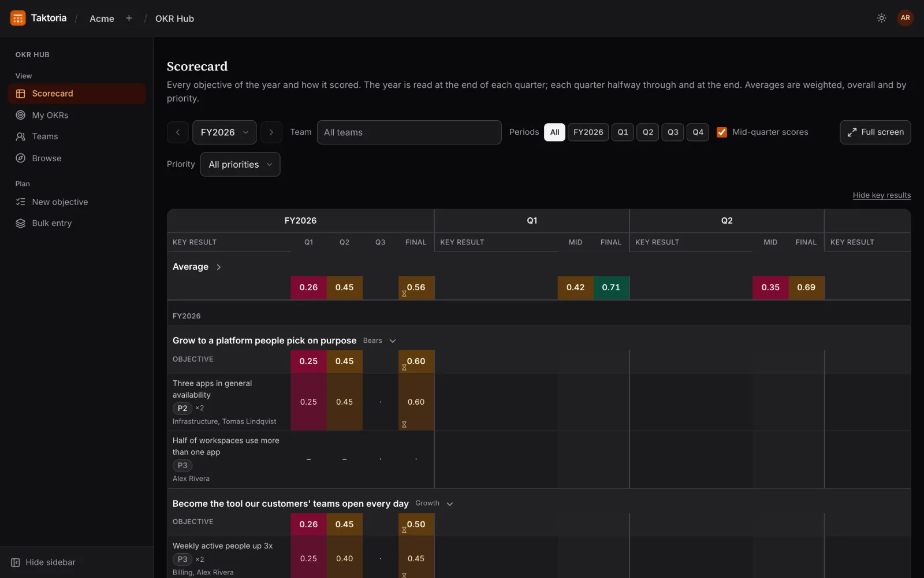924x578 pixels.
Task: Open Scorecard view in sidebar
Action: click(77, 94)
